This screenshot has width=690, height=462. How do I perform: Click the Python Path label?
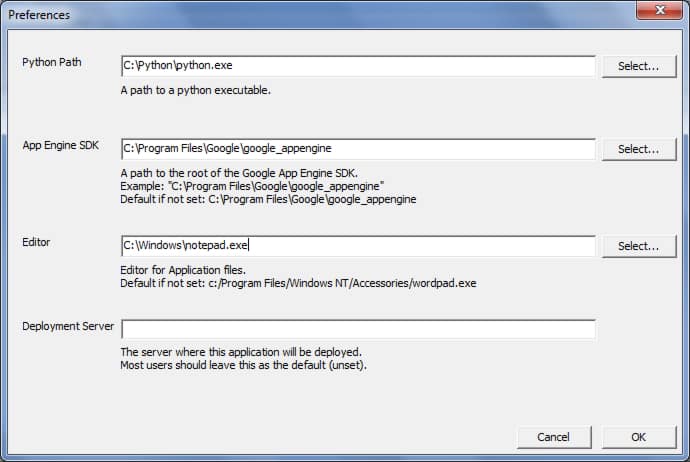(52, 62)
